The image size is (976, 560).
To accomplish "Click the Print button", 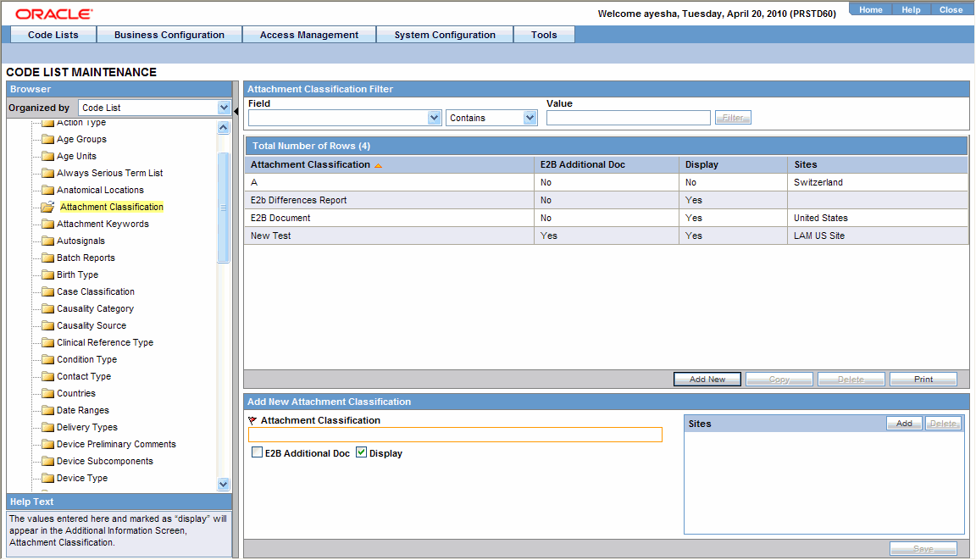I will [923, 380].
